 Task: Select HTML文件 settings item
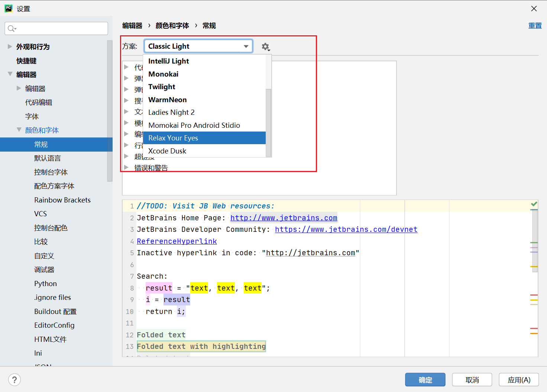click(51, 339)
